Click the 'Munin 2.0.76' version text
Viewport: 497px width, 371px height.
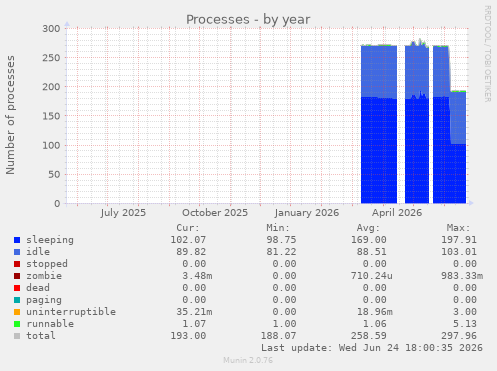(248, 360)
